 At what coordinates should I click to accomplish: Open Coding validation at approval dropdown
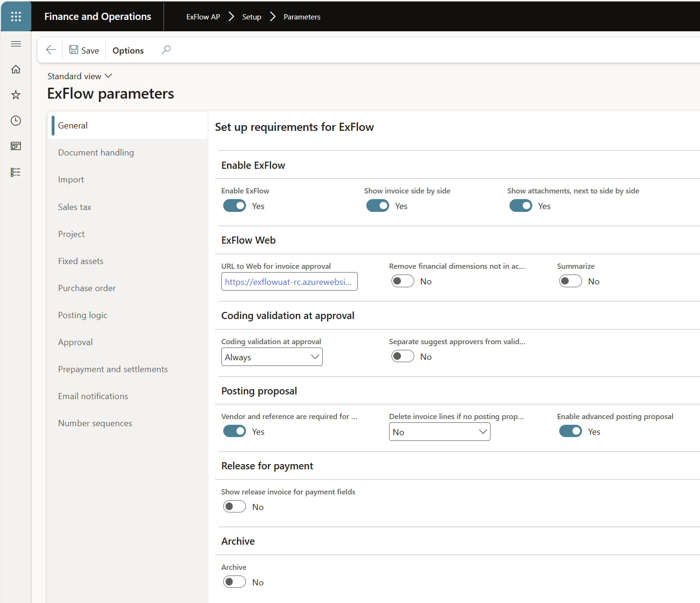[272, 357]
